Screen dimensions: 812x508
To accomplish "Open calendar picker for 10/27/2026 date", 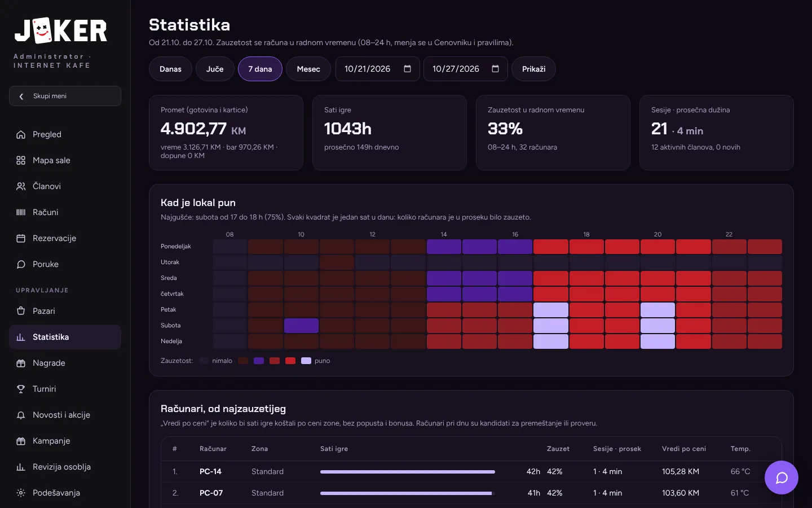I will 496,69.
